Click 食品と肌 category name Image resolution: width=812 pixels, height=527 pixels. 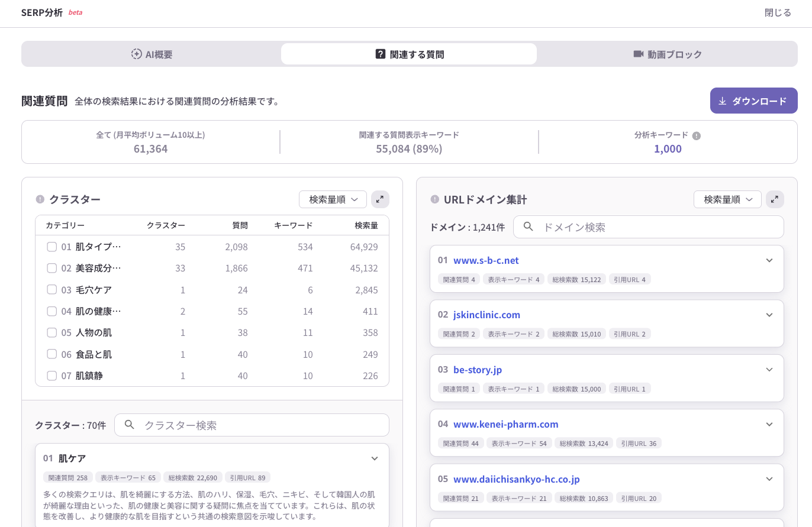tap(94, 354)
